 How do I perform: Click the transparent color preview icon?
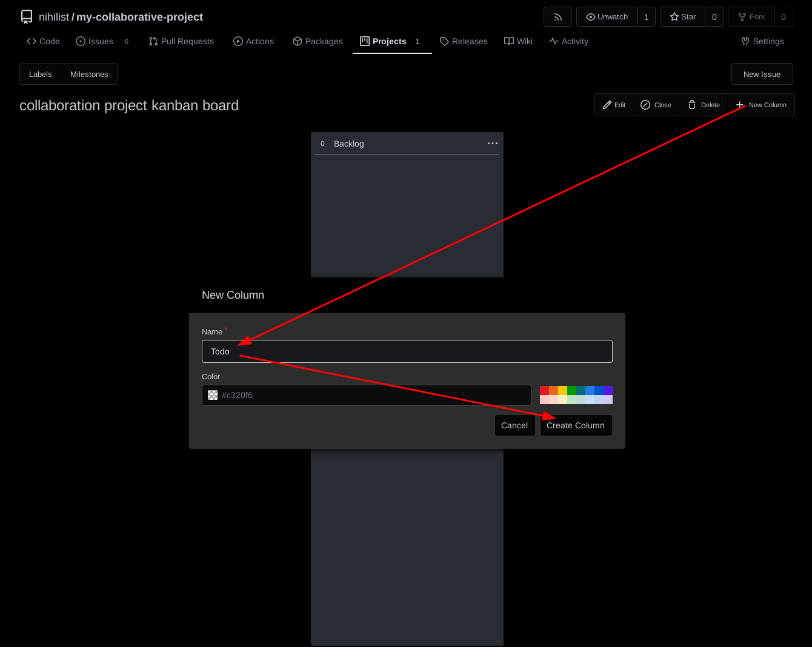[x=213, y=395]
